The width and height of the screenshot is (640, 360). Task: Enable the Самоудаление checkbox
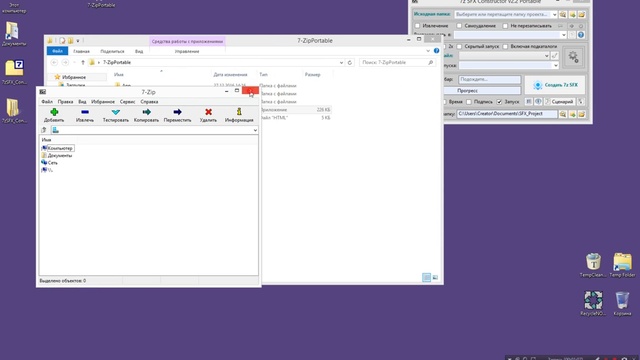point(459,26)
